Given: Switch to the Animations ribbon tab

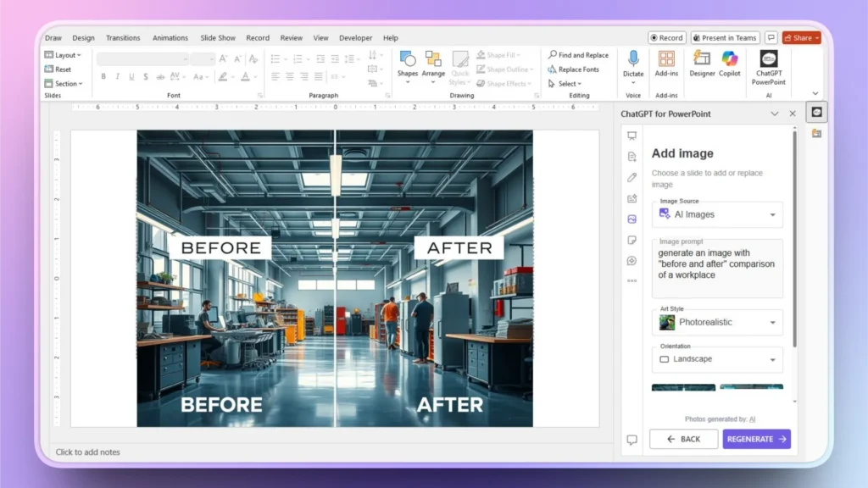Looking at the screenshot, I should 170,37.
